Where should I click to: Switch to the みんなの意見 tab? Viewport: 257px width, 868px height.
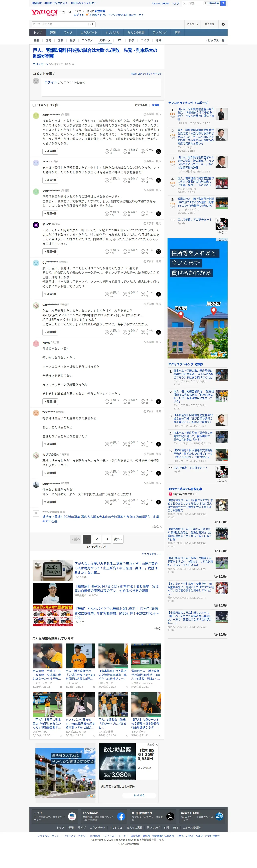click(136, 33)
